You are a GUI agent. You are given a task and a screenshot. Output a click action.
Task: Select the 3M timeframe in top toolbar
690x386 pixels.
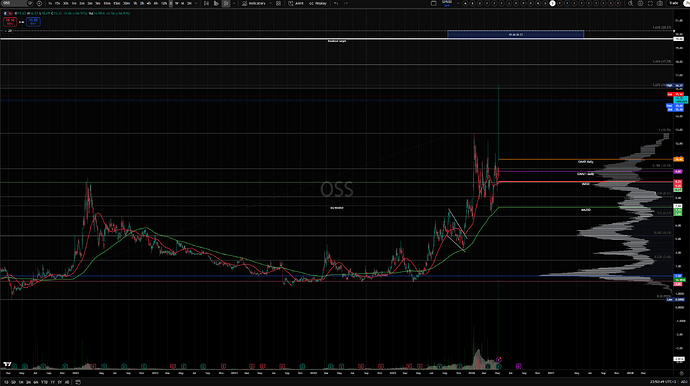[x=189, y=3]
